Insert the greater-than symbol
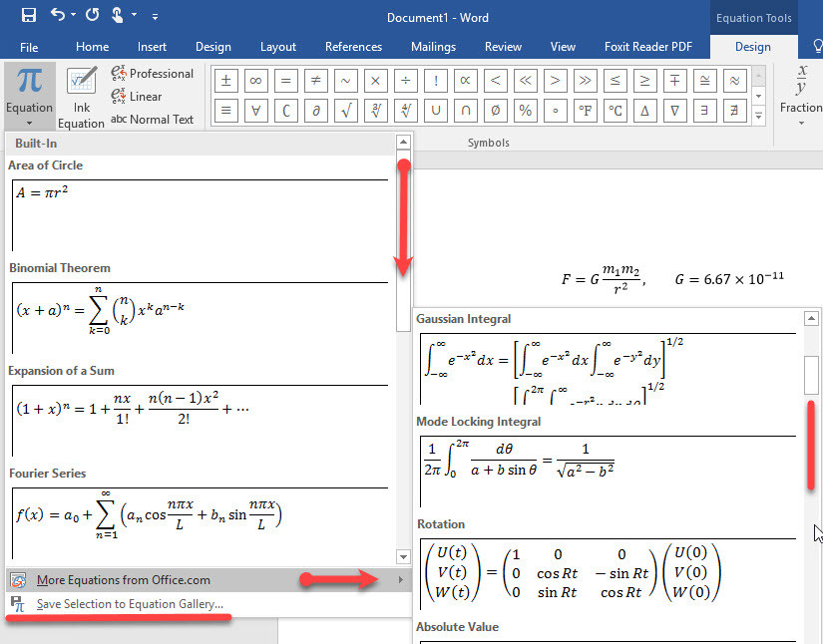 point(555,80)
